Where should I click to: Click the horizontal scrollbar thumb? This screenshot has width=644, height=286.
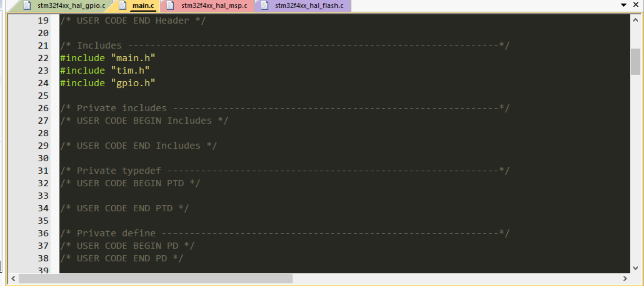(x=155, y=278)
